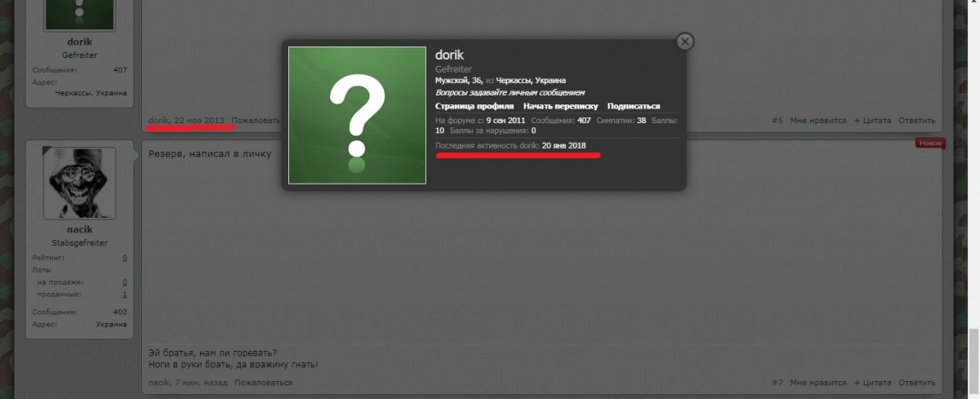
Task: Open nacik's avatar image
Action: [79, 184]
